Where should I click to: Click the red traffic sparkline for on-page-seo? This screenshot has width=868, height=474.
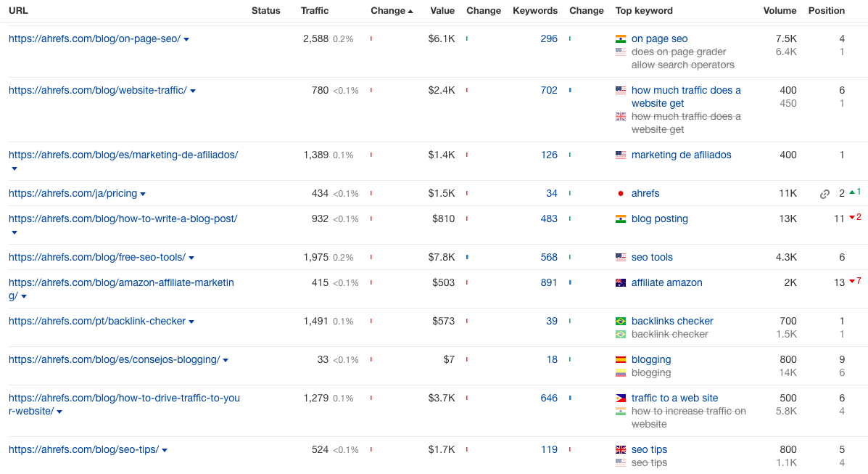(x=372, y=40)
